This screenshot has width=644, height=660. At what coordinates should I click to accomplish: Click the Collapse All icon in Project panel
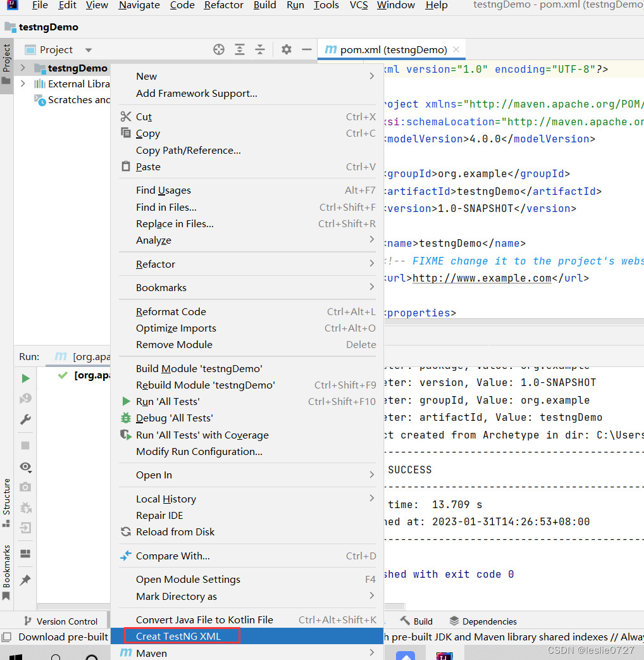click(x=260, y=49)
